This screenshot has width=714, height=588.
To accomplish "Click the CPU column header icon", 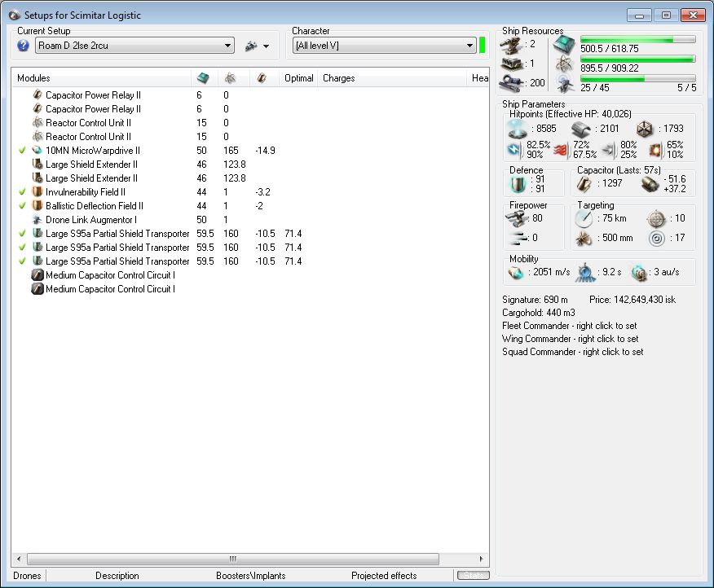I will pos(203,78).
